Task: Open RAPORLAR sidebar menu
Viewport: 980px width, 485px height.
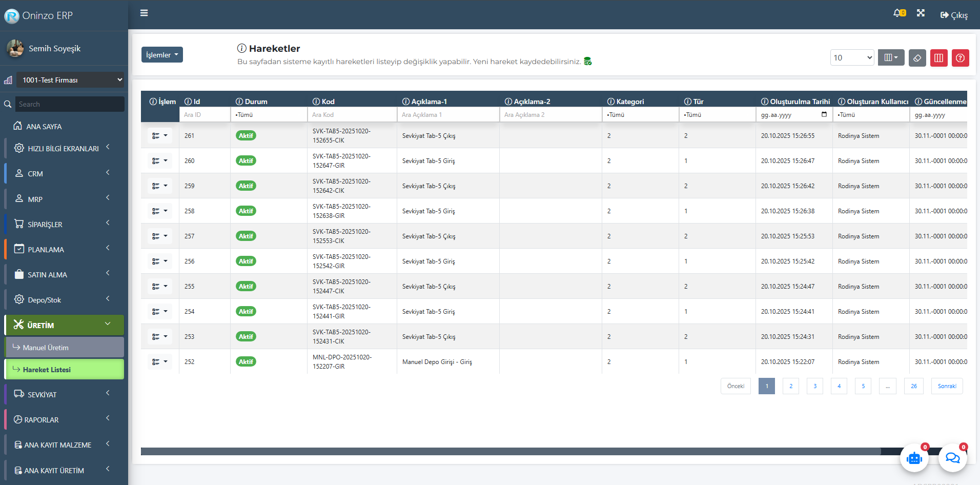Action: (64, 419)
